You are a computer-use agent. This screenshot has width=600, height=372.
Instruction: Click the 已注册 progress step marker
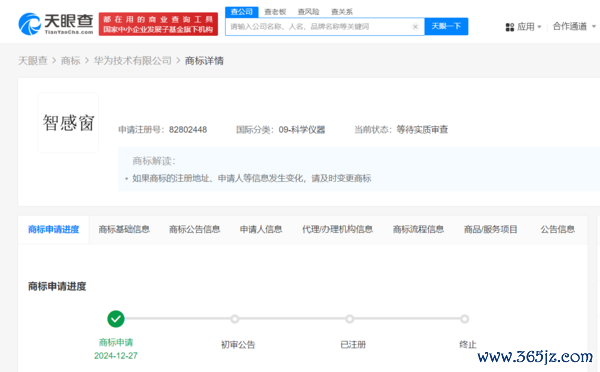point(349,319)
